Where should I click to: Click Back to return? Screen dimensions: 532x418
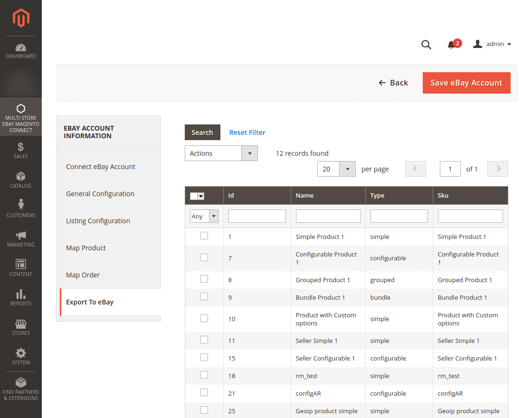pos(393,83)
